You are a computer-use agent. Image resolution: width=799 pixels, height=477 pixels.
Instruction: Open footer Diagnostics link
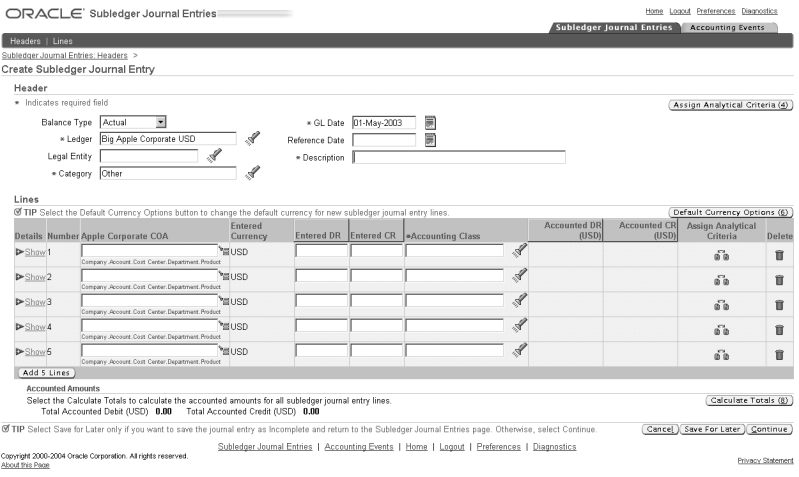(554, 447)
